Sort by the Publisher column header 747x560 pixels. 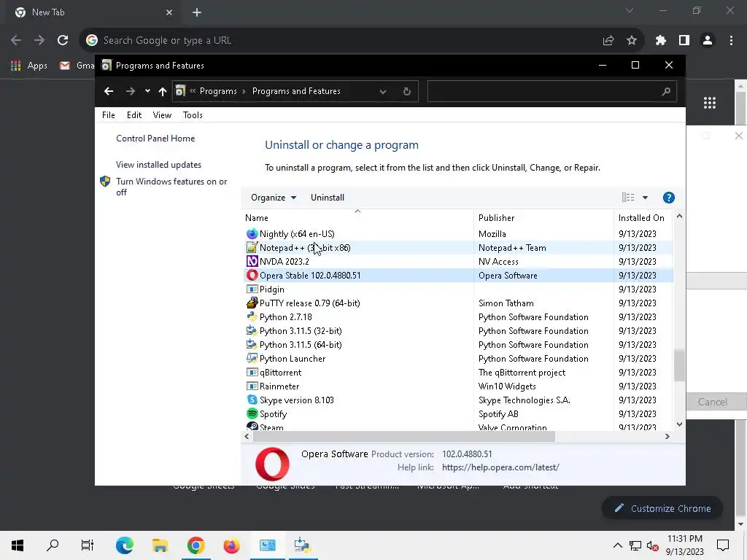pos(543,217)
